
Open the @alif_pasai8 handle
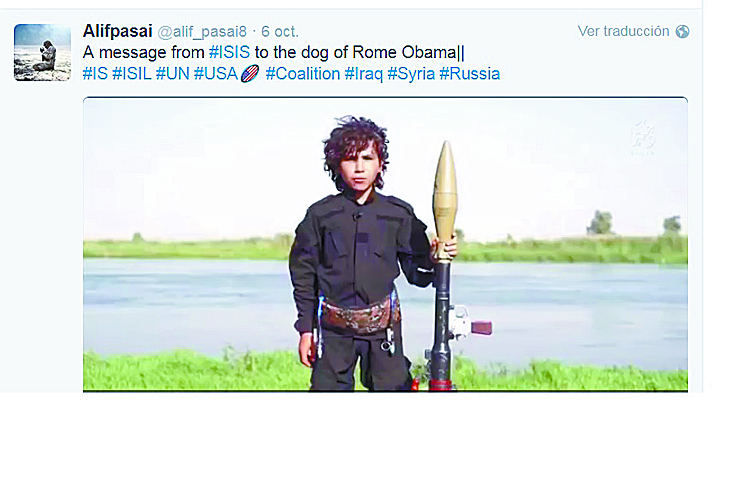coord(202,32)
